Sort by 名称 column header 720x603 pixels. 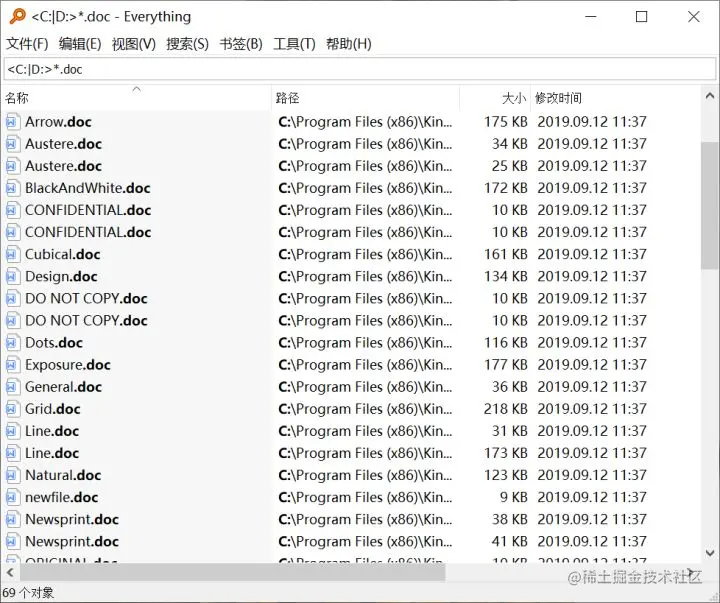(137, 98)
